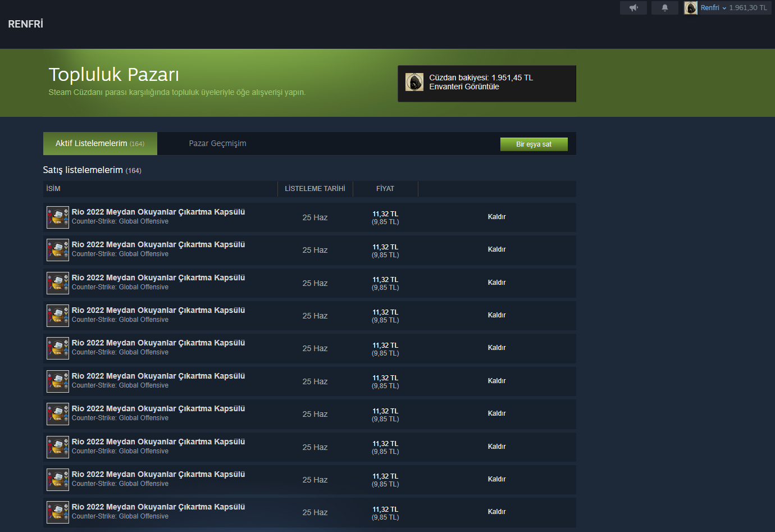Click the Steam Cüzdanı description subtitle text
Image resolution: width=775 pixels, height=532 pixels.
pyautogui.click(x=177, y=92)
